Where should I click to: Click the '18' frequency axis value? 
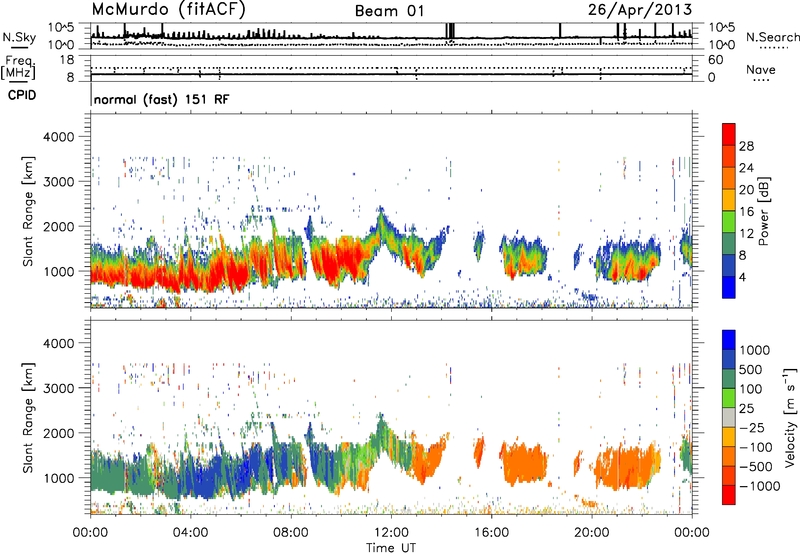[x=67, y=60]
